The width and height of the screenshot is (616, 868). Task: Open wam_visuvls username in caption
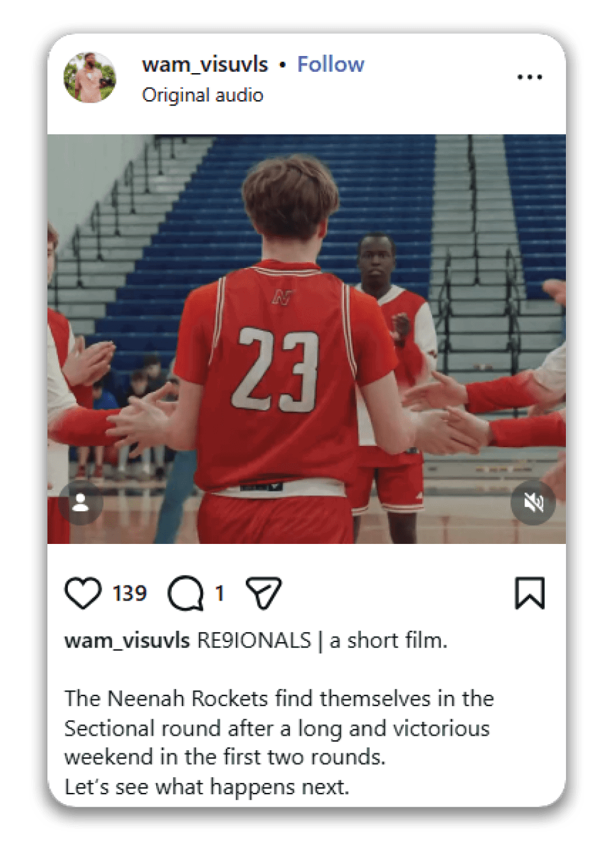pos(127,640)
